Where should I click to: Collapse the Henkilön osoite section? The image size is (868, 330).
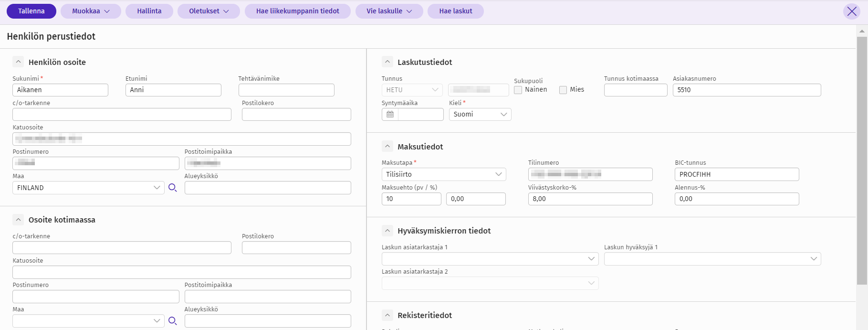click(x=18, y=62)
